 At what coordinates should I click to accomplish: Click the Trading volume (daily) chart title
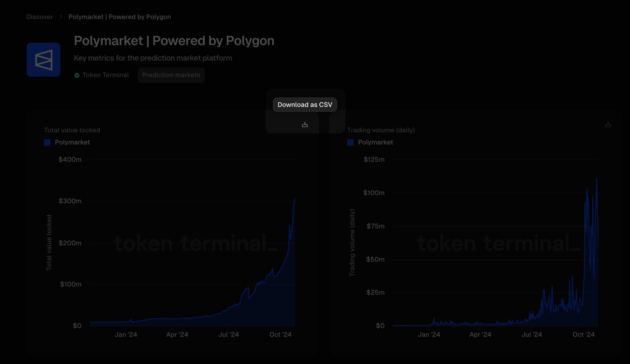point(381,130)
